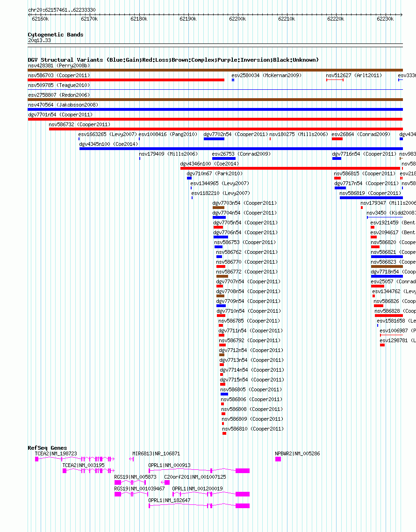Screen dimensions: 416x532
Task: Click the dgv4346n100 (Coe2014) label
Action: 209,164
